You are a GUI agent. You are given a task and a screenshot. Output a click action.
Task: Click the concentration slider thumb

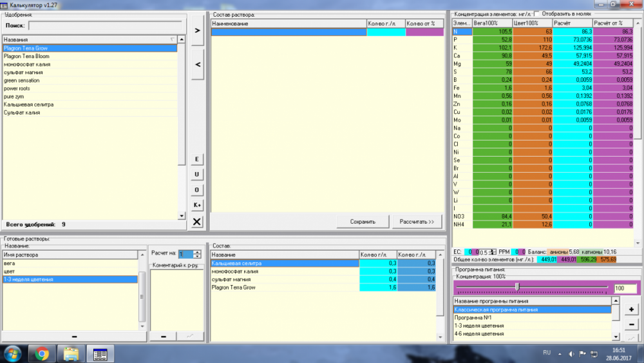517,286
